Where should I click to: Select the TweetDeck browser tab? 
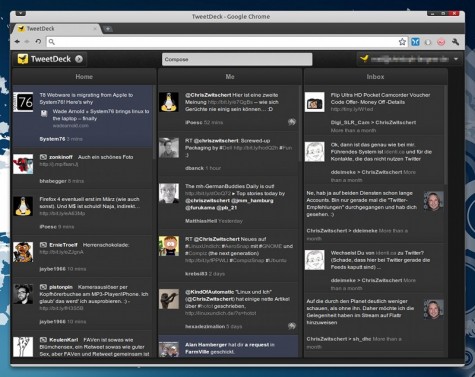(x=55, y=29)
